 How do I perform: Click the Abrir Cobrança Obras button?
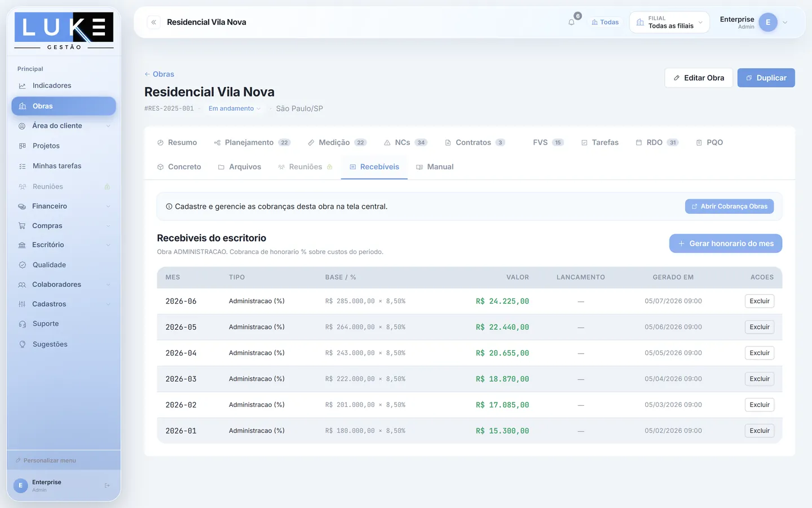729,207
